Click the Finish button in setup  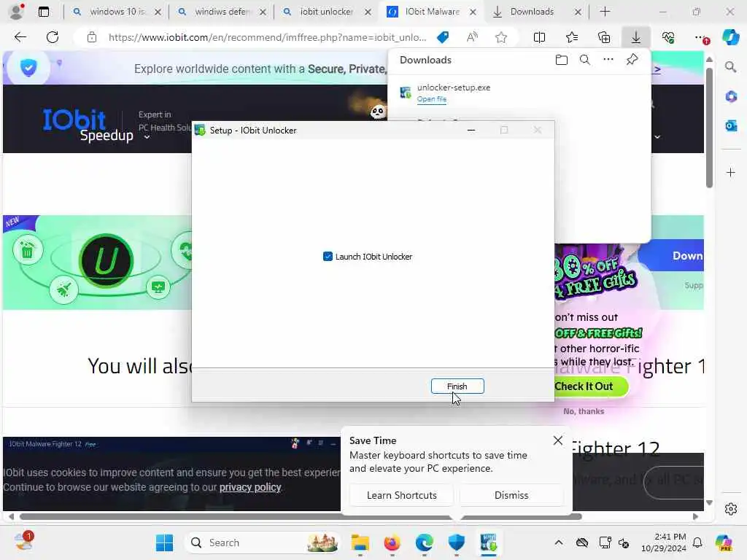[x=457, y=386]
